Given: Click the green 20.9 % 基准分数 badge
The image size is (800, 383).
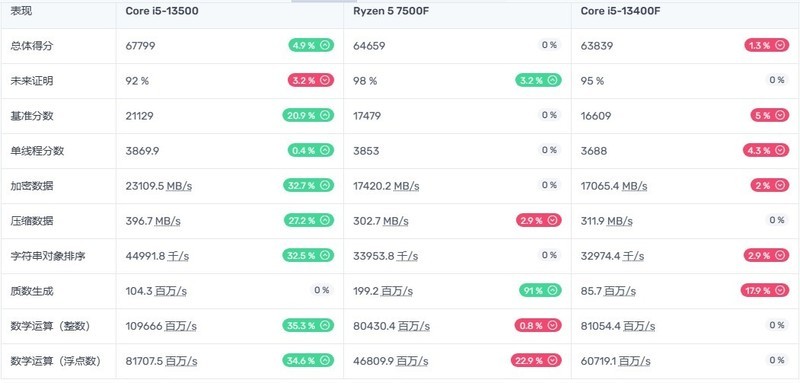Looking at the screenshot, I should pyautogui.click(x=308, y=115).
